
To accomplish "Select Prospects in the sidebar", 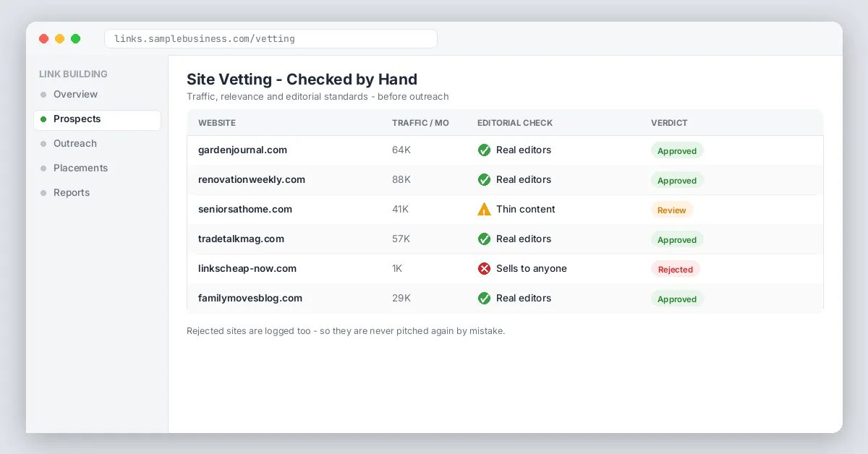I will (x=97, y=119).
